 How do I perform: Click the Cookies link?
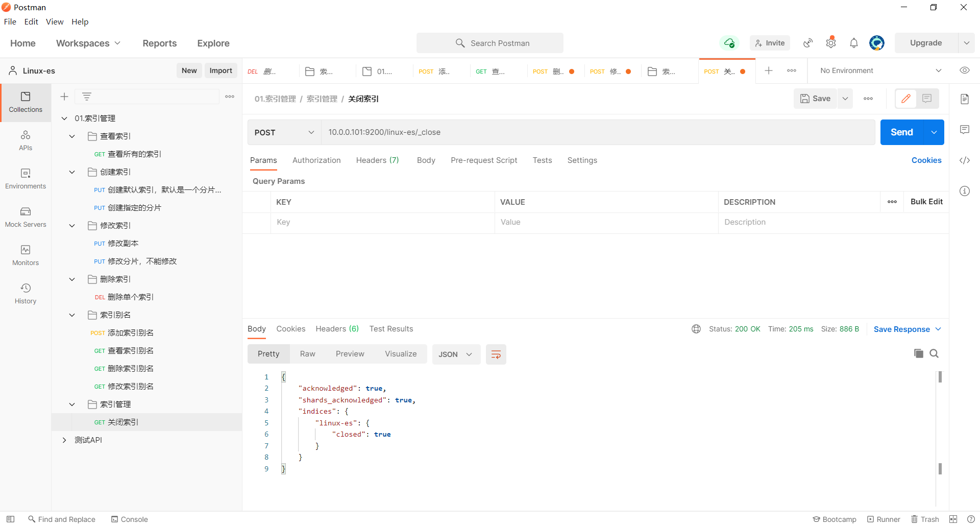click(926, 160)
